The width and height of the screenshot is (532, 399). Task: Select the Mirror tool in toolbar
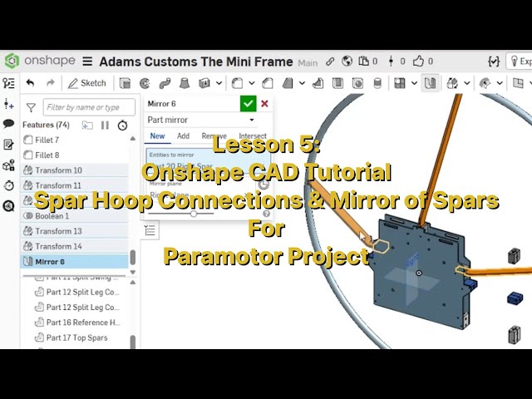[430, 83]
